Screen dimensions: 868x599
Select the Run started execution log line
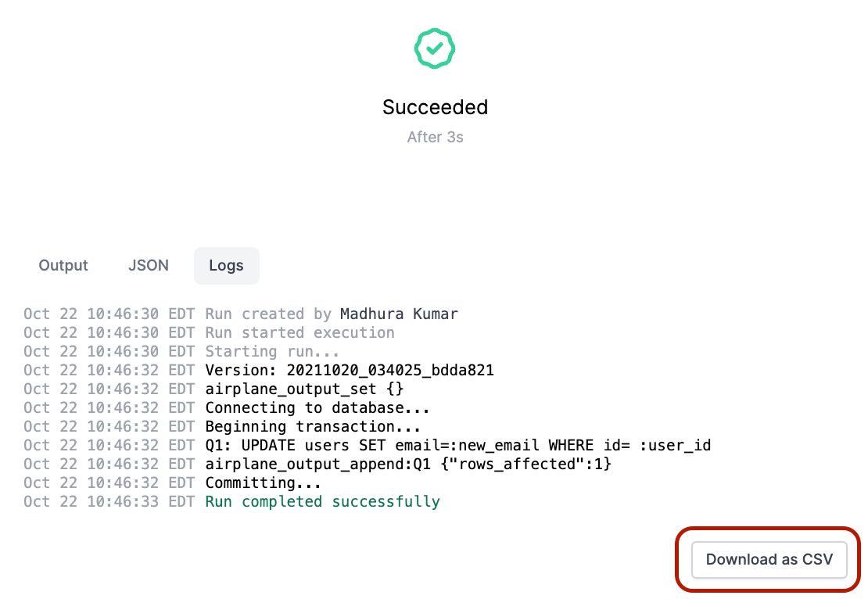coord(209,332)
